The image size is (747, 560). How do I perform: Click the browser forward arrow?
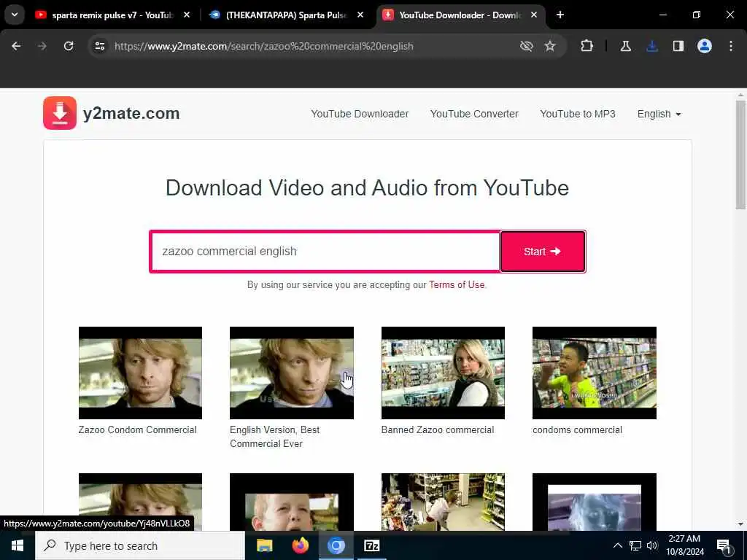coord(42,46)
